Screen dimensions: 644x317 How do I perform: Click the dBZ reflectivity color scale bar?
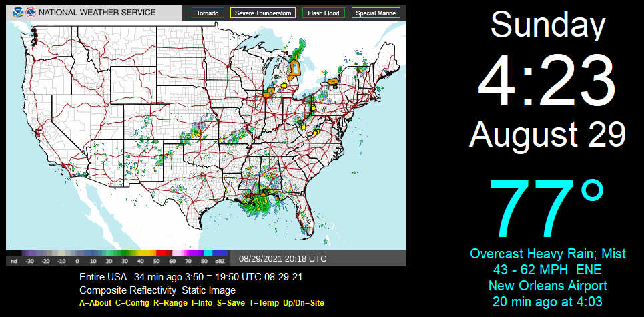117,254
